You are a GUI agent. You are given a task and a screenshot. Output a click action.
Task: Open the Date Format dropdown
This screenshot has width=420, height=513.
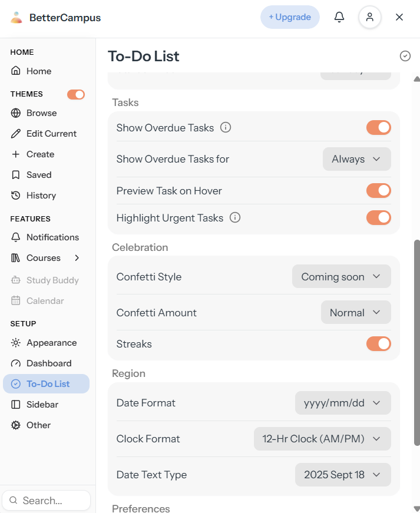pos(343,403)
